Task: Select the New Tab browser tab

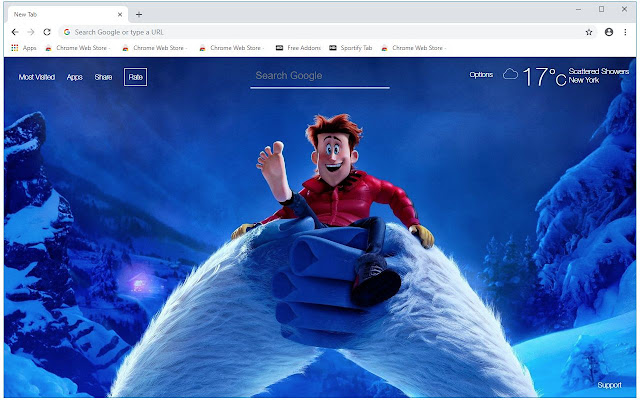Action: tap(68, 14)
